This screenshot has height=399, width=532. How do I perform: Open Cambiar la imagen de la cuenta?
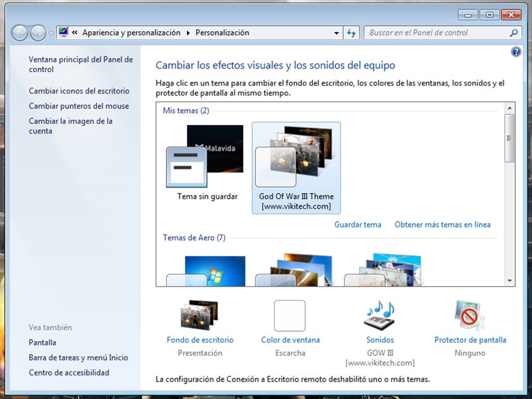point(71,126)
